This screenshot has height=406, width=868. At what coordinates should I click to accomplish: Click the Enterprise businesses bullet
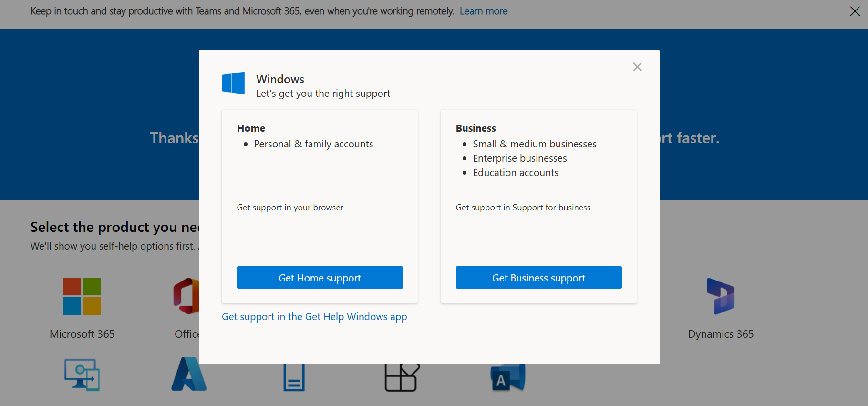point(520,158)
